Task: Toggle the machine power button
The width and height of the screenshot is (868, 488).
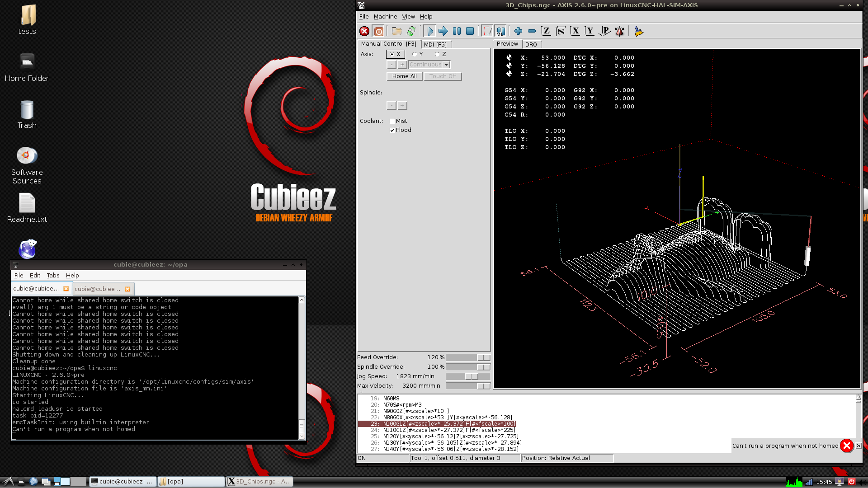Action: [x=379, y=31]
